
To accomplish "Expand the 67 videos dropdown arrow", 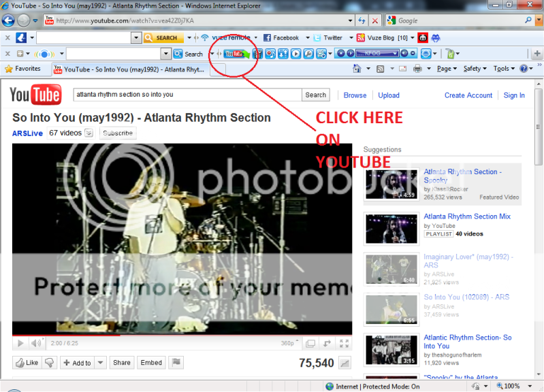I will coord(89,133).
